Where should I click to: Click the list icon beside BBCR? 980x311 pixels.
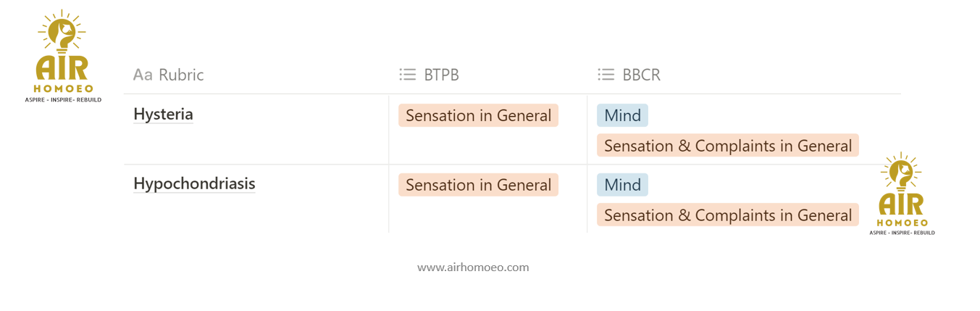point(606,75)
